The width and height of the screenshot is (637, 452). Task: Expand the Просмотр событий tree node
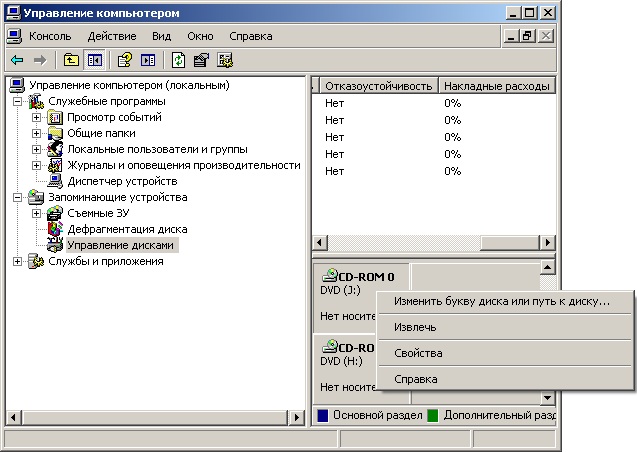tap(37, 117)
